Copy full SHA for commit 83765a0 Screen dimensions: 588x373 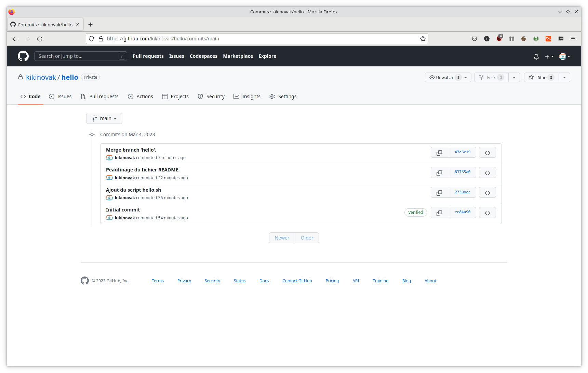point(440,173)
